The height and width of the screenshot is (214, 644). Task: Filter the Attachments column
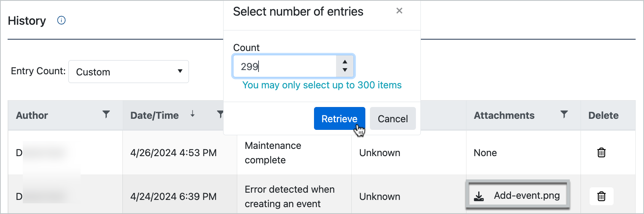(x=564, y=114)
